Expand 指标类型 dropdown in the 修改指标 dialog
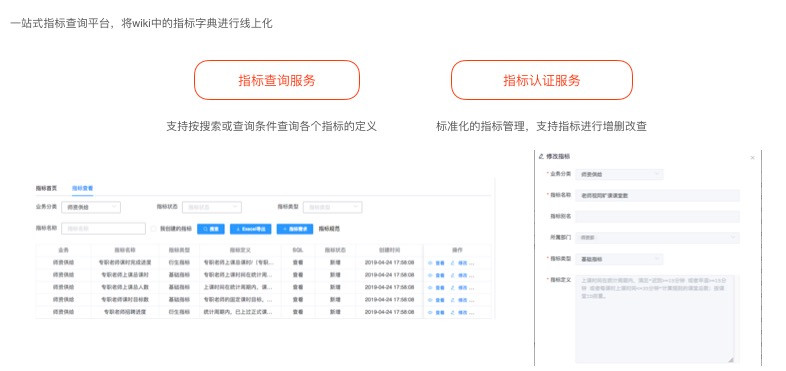The width and height of the screenshot is (786, 371). pyautogui.click(x=619, y=259)
